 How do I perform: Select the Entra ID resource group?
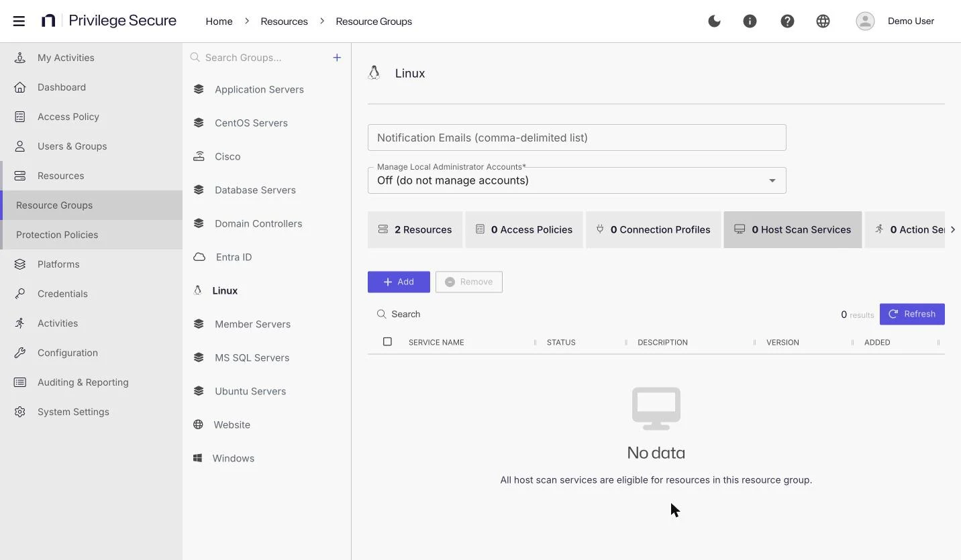[x=267, y=257]
